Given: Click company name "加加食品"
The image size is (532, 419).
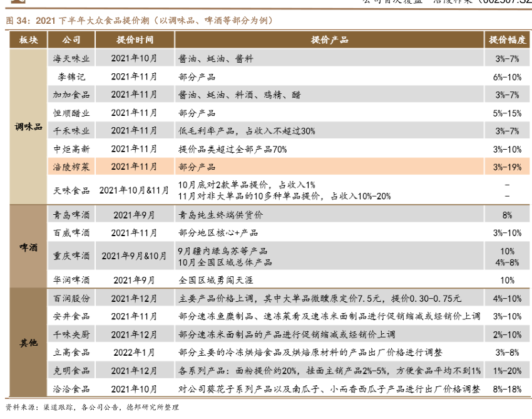Looking at the screenshot, I should tap(71, 95).
